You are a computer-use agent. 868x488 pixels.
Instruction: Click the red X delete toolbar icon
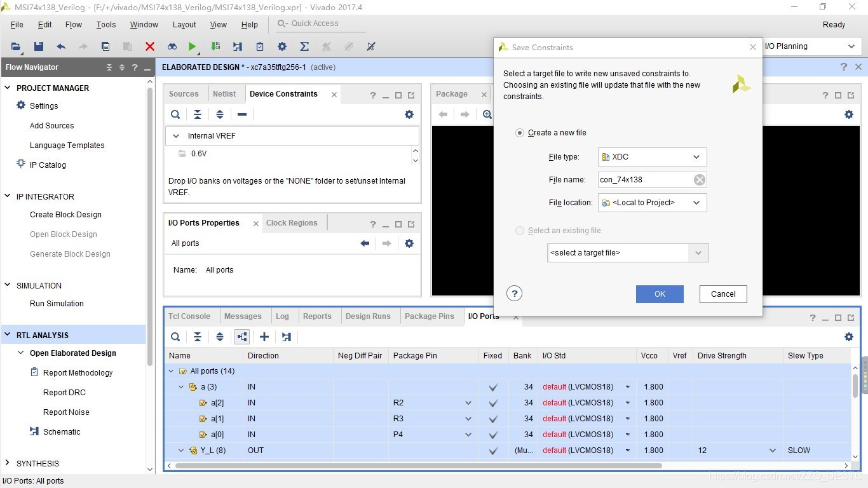150,46
